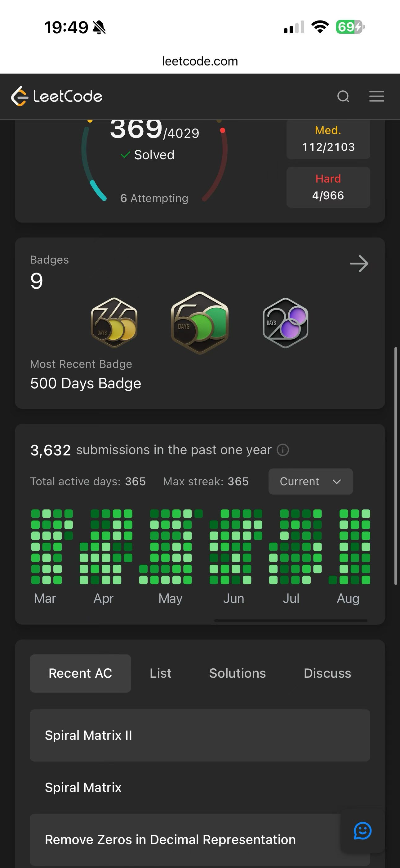Open the Spiral Matrix II problem
This screenshot has height=868, width=400.
200,735
